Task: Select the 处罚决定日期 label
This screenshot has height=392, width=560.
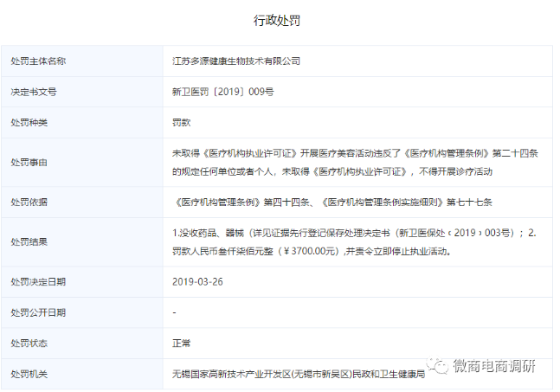Action: (x=38, y=282)
